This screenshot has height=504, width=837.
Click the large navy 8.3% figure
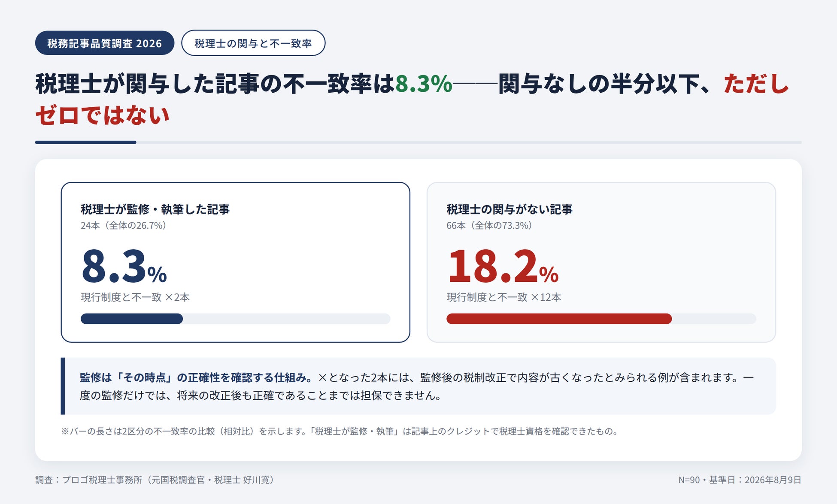(x=124, y=267)
